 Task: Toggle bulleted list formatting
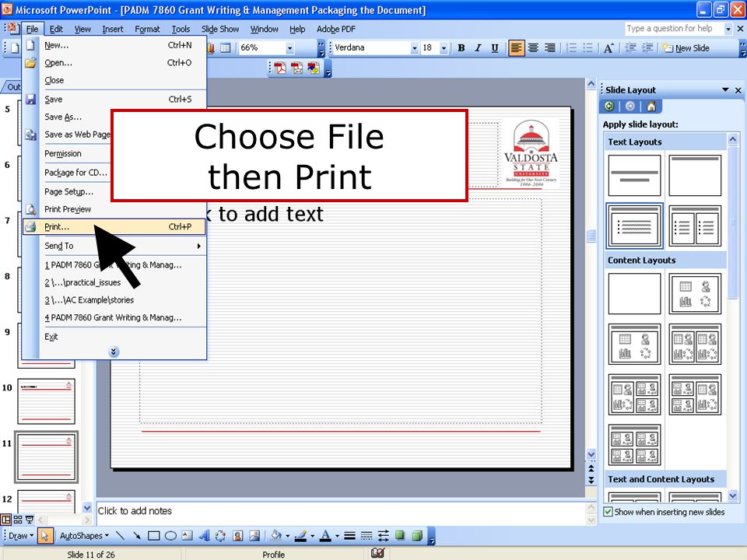[x=588, y=48]
